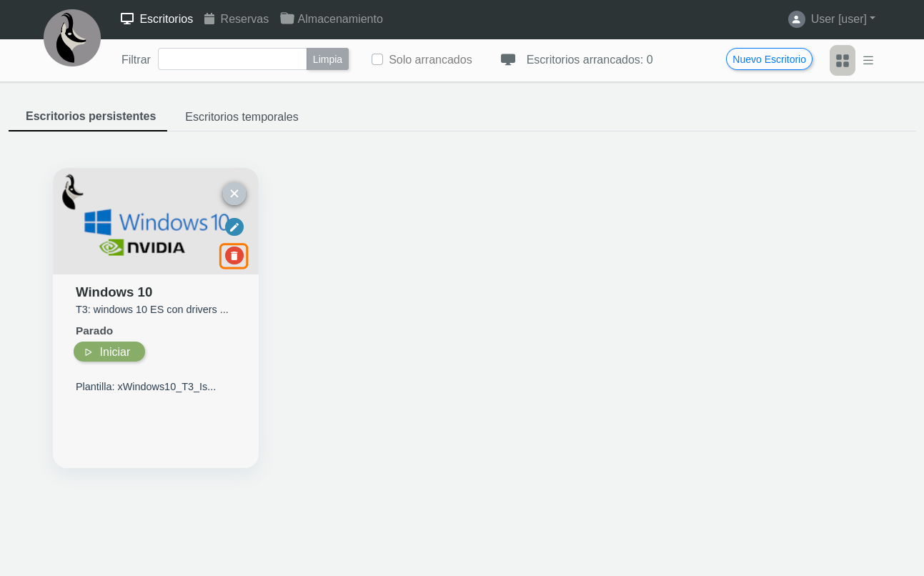This screenshot has height=576, width=924.
Task: Start Windows 10 with the Iniciar button
Action: coord(109,352)
